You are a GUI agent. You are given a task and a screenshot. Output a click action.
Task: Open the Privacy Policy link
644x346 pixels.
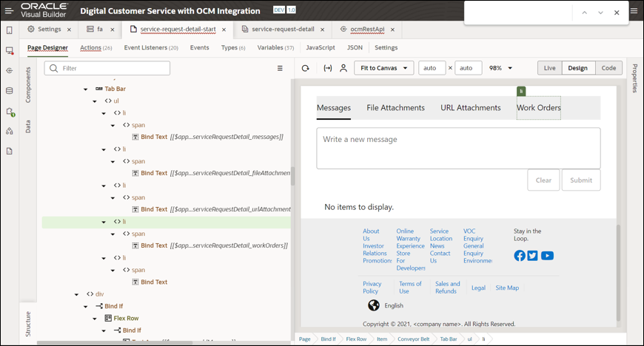click(x=372, y=288)
